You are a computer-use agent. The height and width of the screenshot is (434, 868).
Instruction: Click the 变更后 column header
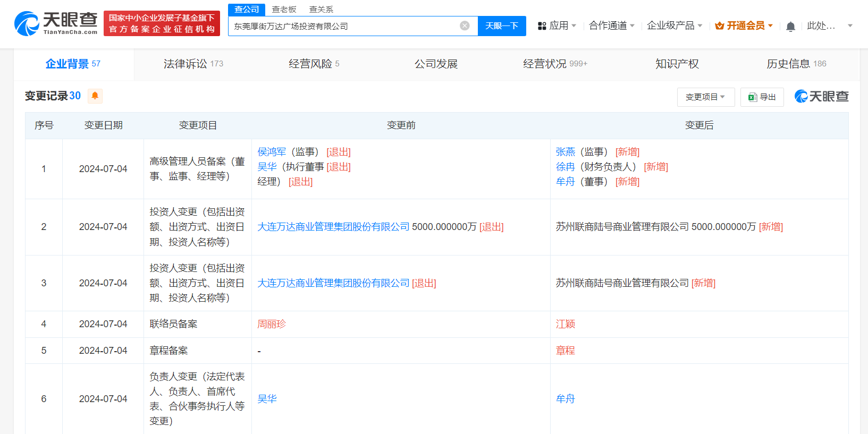(700, 125)
